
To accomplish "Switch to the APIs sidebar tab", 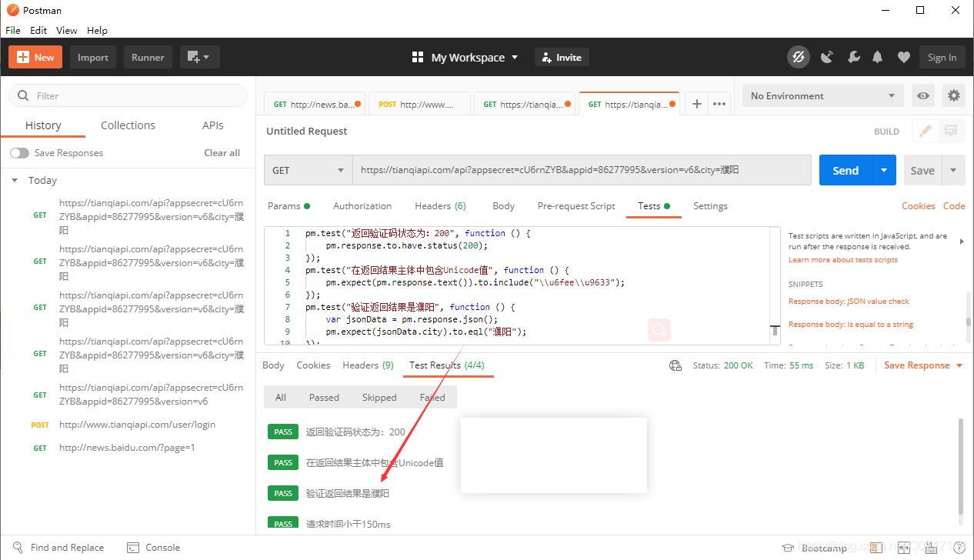I will click(x=213, y=125).
